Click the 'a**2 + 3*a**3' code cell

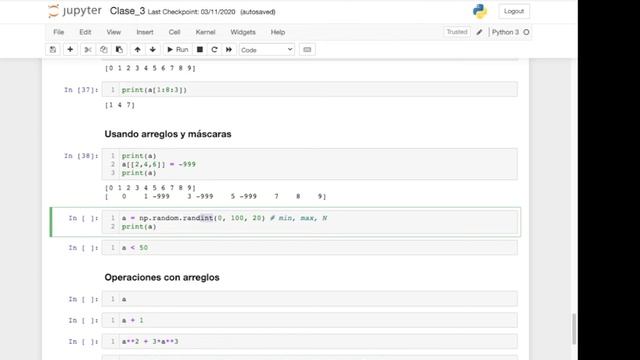click(309, 341)
